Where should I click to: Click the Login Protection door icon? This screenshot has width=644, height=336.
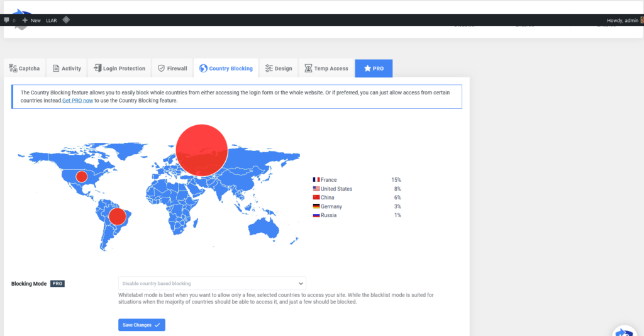(97, 68)
